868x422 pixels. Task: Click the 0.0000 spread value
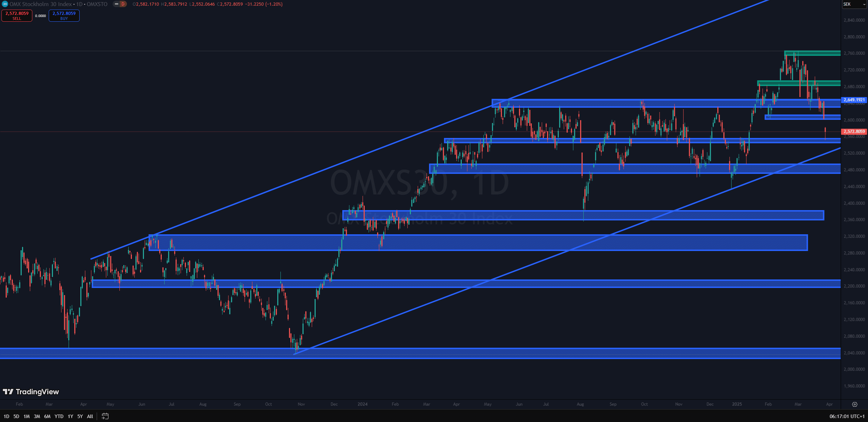click(x=41, y=16)
